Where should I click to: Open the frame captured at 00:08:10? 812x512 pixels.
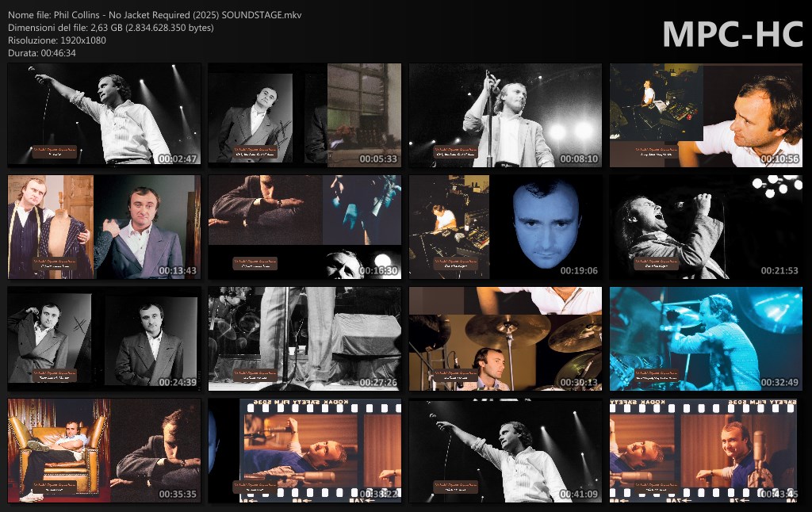pyautogui.click(x=505, y=115)
